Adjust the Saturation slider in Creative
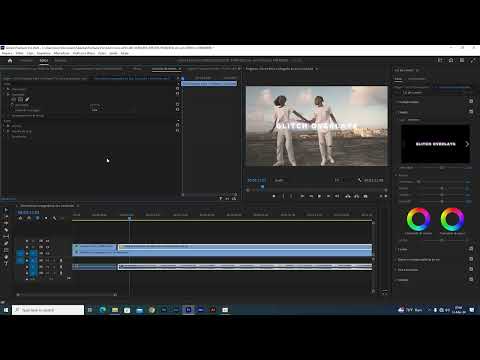Image resolution: width=480 pixels, height=360 pixels. tap(442, 201)
